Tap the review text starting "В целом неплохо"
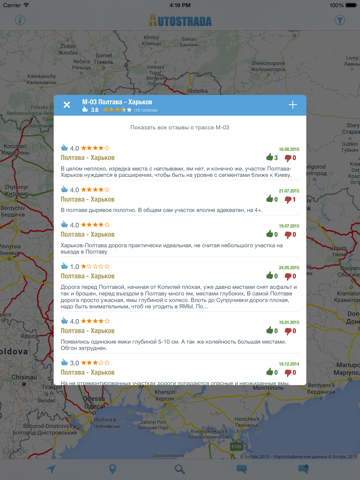360x480 pixels. tap(176, 172)
